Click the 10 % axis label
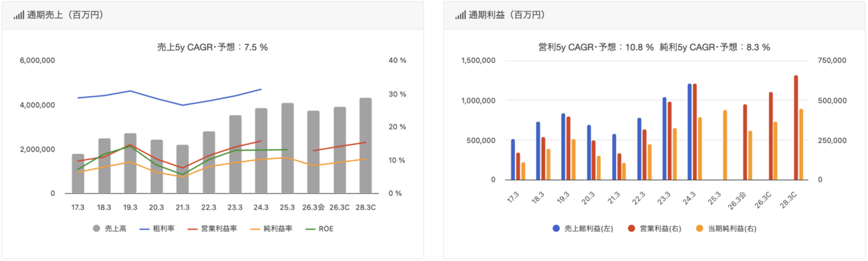 (x=398, y=160)
